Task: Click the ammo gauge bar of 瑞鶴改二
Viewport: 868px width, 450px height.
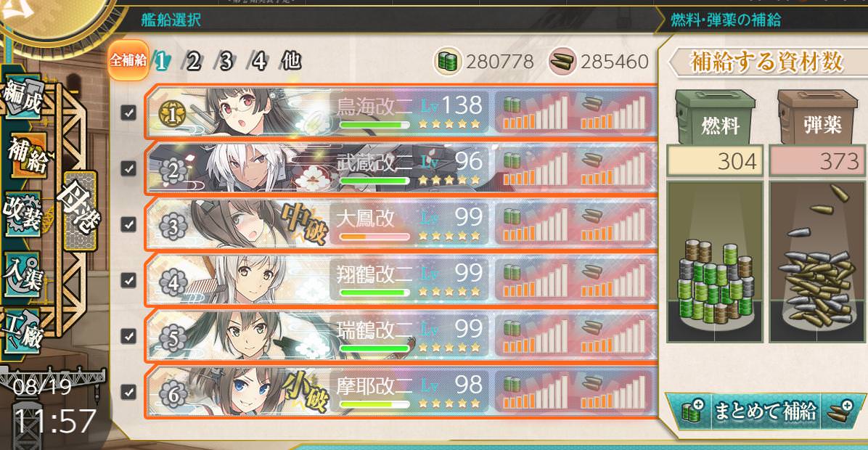Action: (613, 335)
